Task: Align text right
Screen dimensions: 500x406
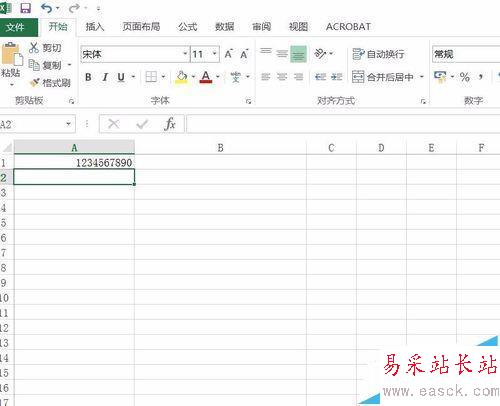Action: coord(298,77)
